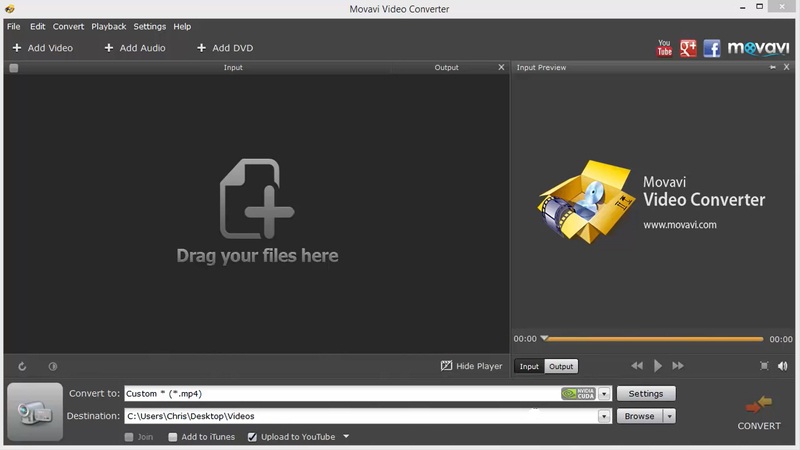
Task: Switch to the Output preview tab
Action: click(x=561, y=366)
